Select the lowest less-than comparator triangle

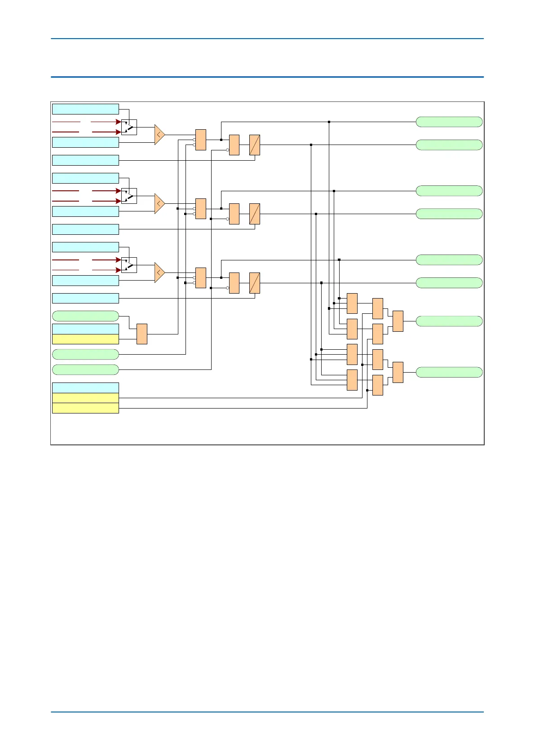160,273
